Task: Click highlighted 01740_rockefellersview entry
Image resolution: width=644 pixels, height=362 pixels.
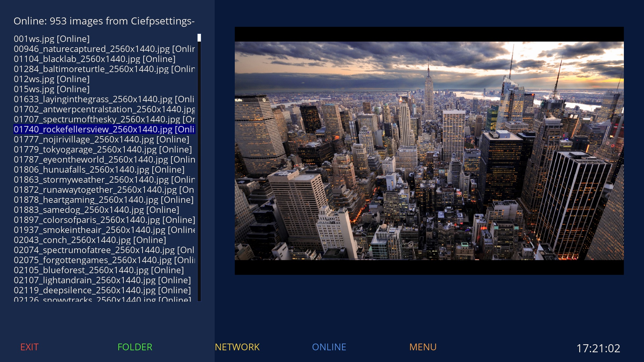Action: coord(104,129)
